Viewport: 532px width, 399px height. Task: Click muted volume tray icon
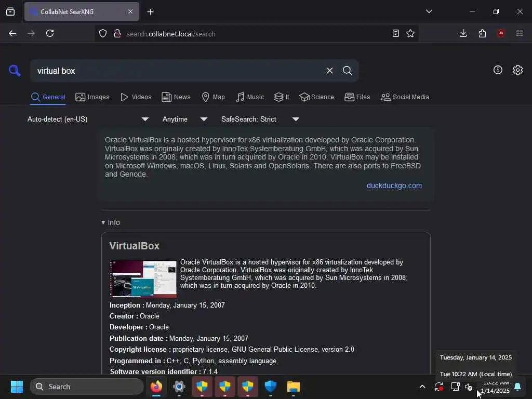(x=469, y=387)
